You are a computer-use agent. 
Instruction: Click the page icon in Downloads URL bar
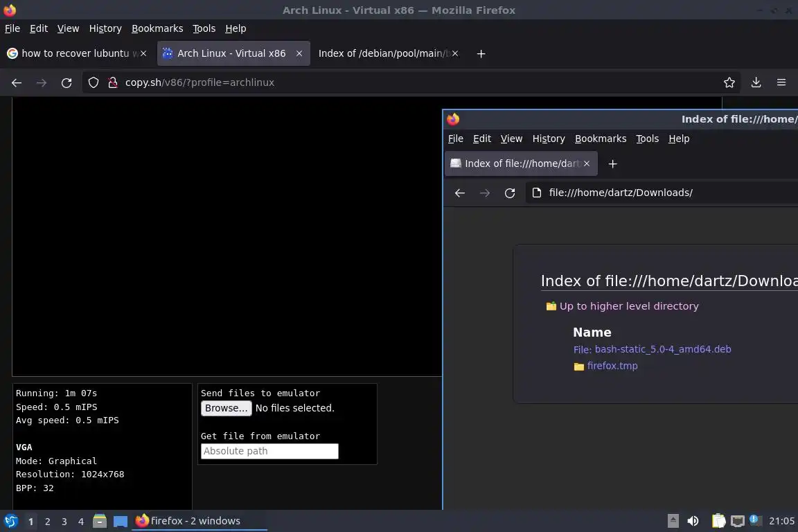pyautogui.click(x=536, y=193)
